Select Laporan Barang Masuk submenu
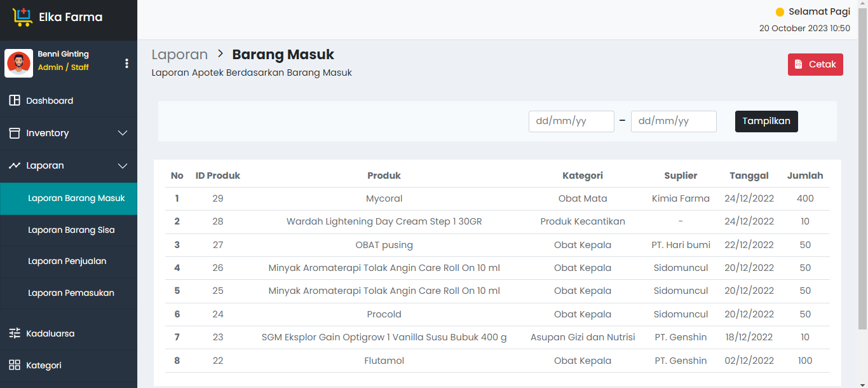The height and width of the screenshot is (388, 868). tap(69, 198)
